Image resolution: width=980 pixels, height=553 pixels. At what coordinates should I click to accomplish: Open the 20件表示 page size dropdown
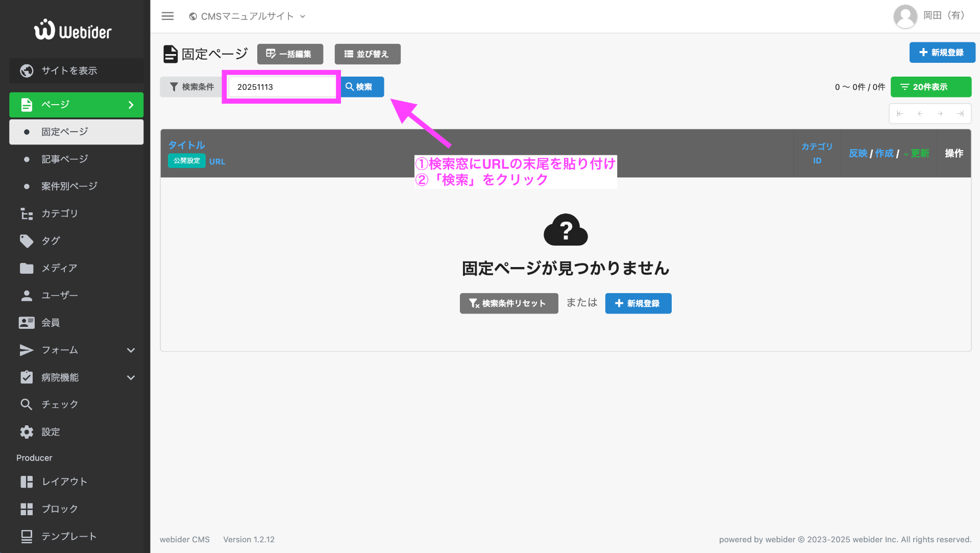(930, 87)
